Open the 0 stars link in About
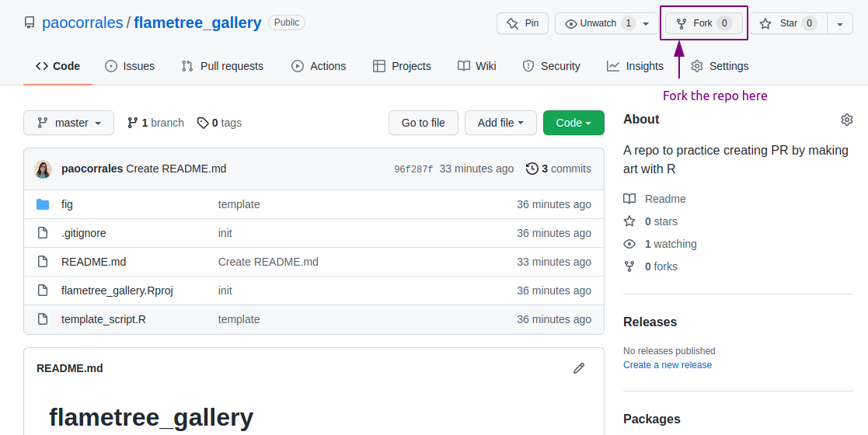 point(650,221)
